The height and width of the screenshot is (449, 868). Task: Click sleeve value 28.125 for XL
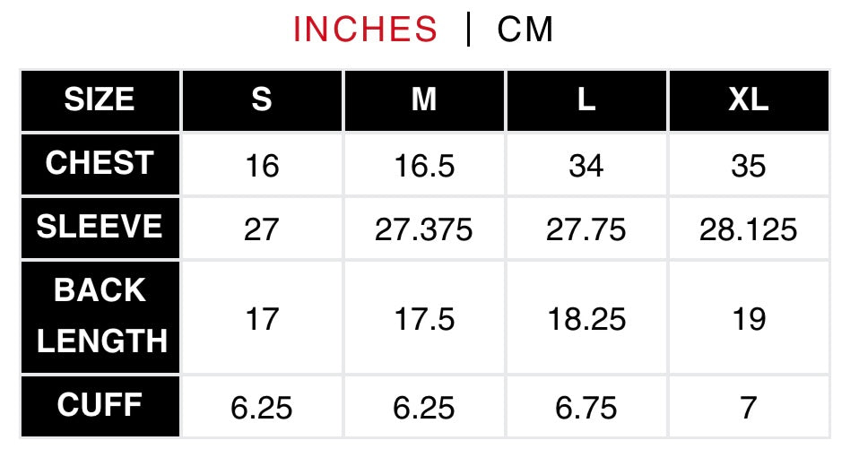749,229
